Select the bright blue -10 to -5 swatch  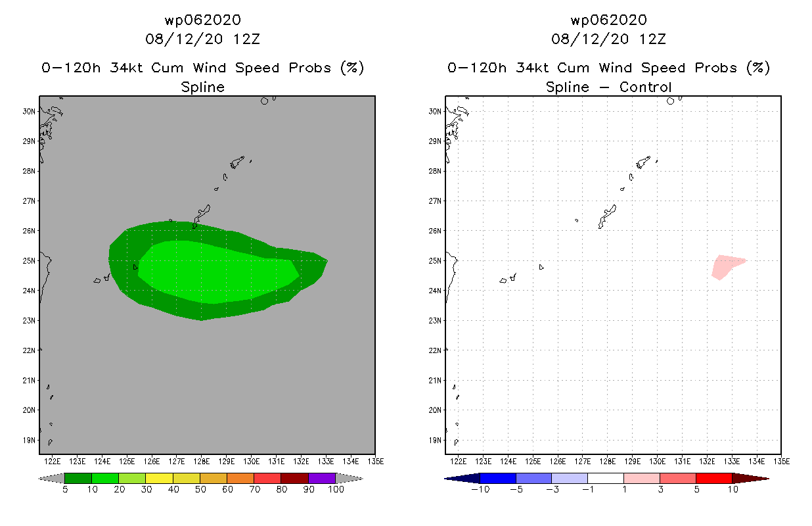[498, 478]
